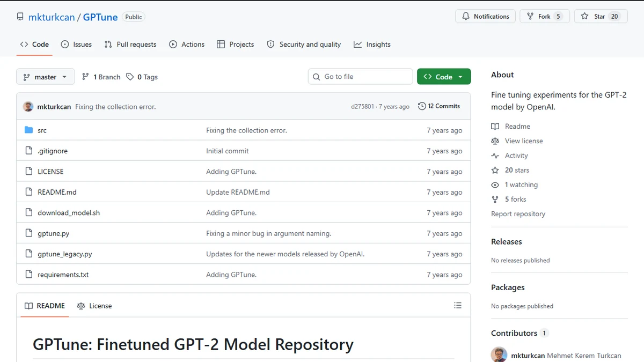This screenshot has height=362, width=644.
Task: Select the README tab in file viewer
Action: pos(45,306)
